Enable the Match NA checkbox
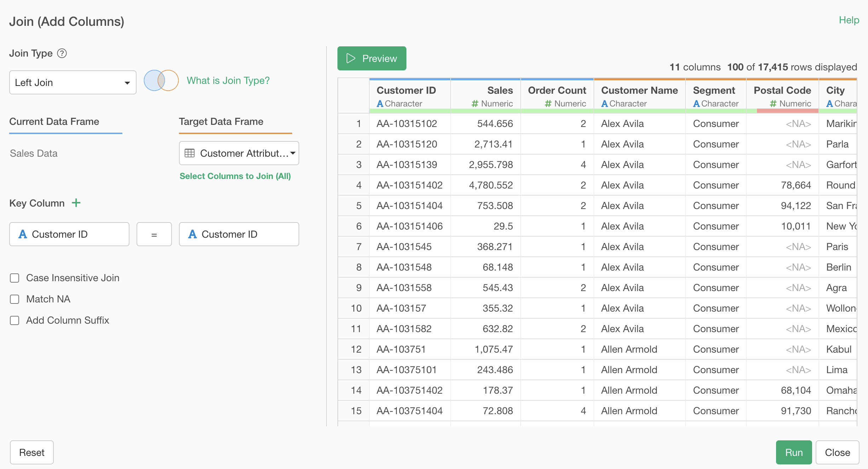The width and height of the screenshot is (868, 469). click(15, 299)
